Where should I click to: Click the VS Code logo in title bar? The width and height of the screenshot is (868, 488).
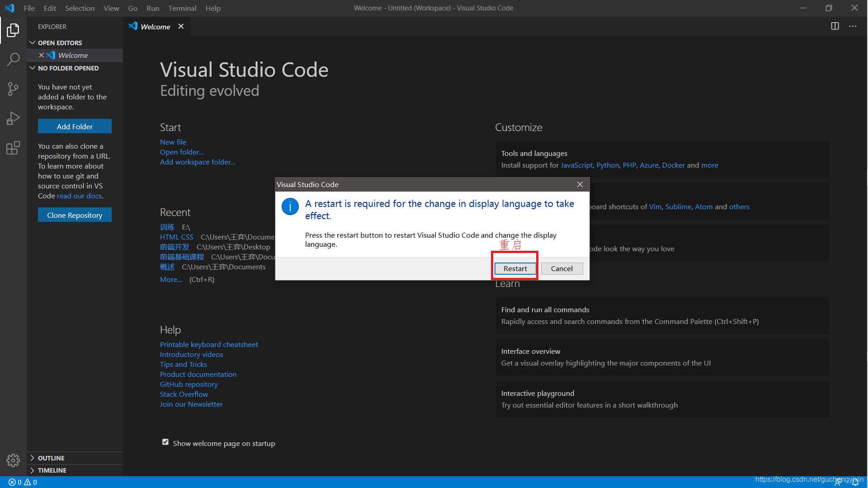[x=9, y=8]
